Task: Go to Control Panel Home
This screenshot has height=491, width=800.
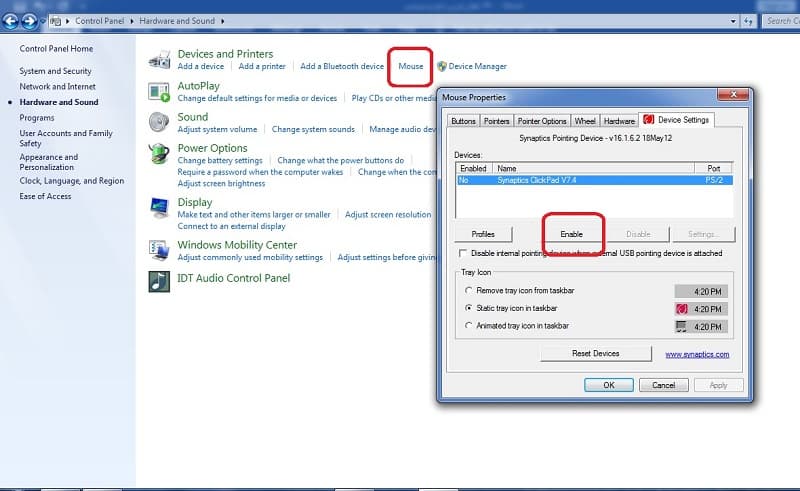Action: (56, 49)
